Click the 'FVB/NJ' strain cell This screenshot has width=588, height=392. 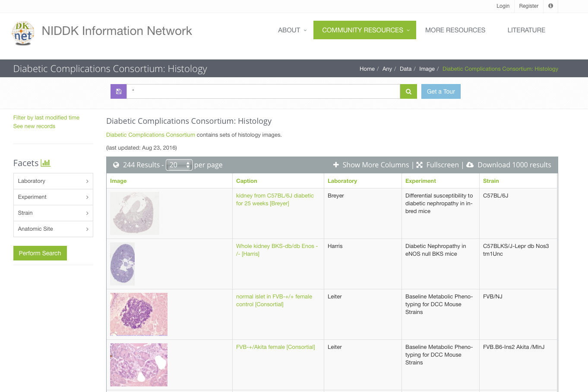(493, 297)
